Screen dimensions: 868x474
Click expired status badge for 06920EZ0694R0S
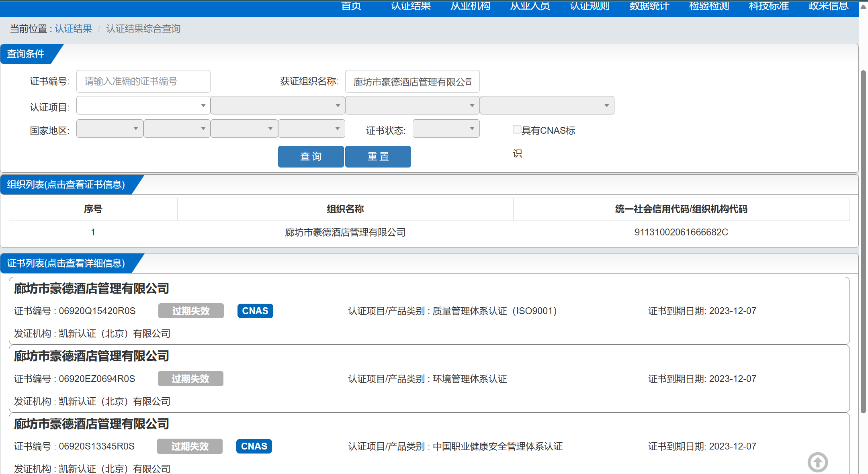(x=190, y=379)
